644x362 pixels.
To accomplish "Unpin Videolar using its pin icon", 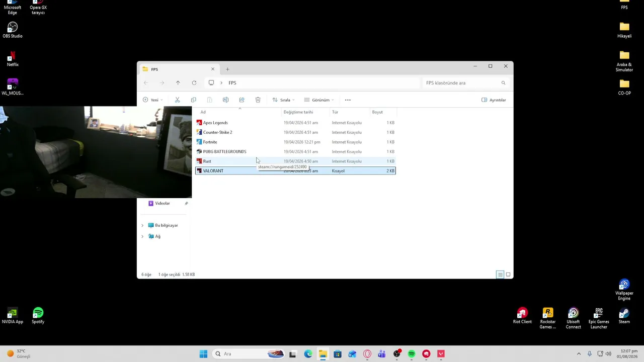I will (x=186, y=203).
